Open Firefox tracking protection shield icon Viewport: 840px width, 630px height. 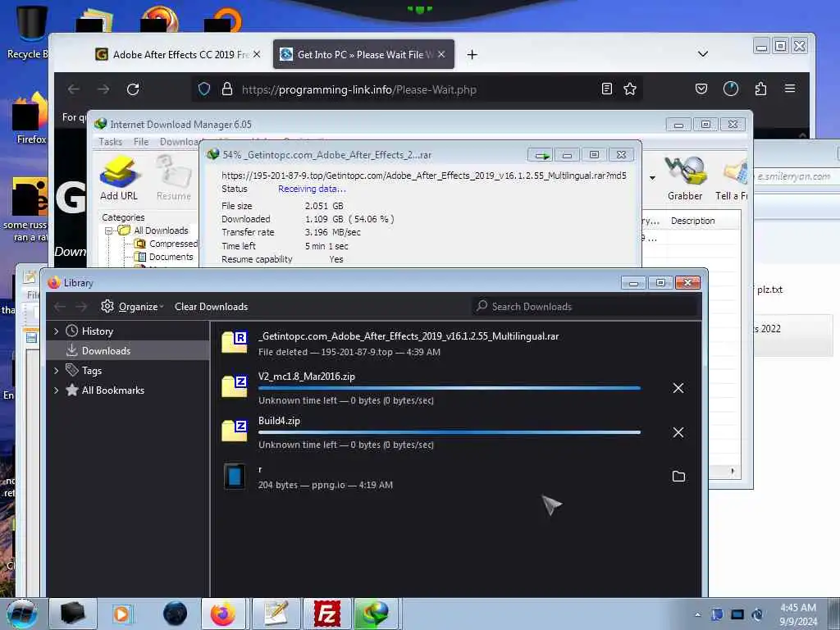pyautogui.click(x=204, y=89)
